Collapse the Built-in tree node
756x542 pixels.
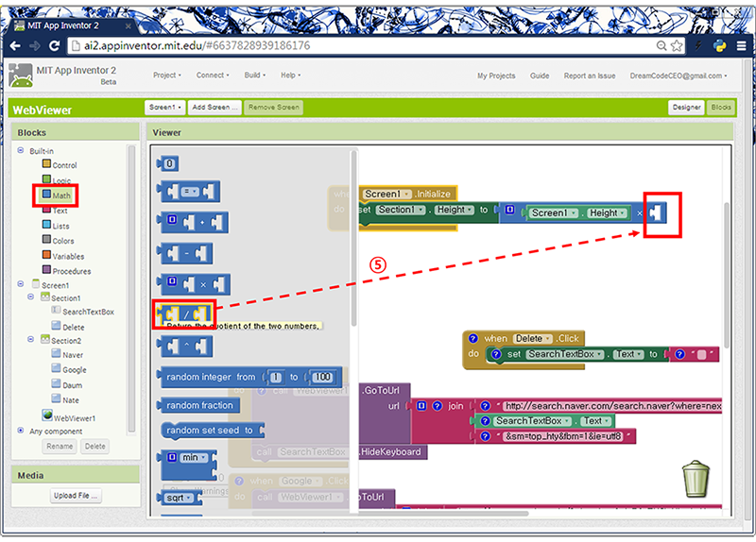[x=21, y=150]
